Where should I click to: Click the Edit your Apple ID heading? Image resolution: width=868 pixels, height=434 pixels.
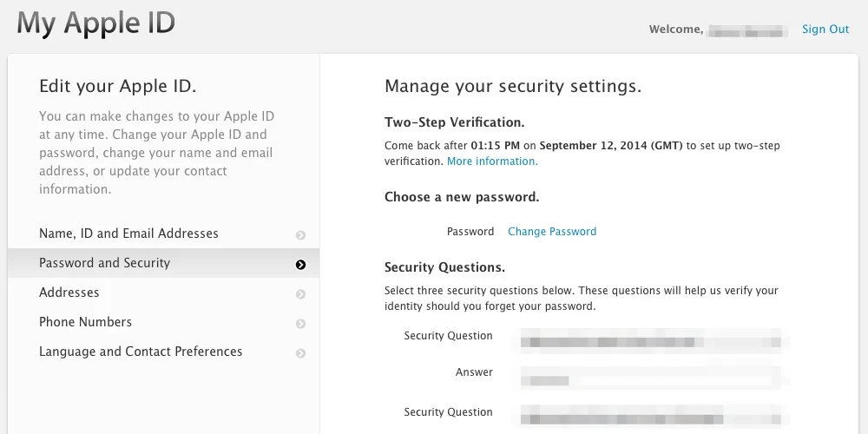118,86
